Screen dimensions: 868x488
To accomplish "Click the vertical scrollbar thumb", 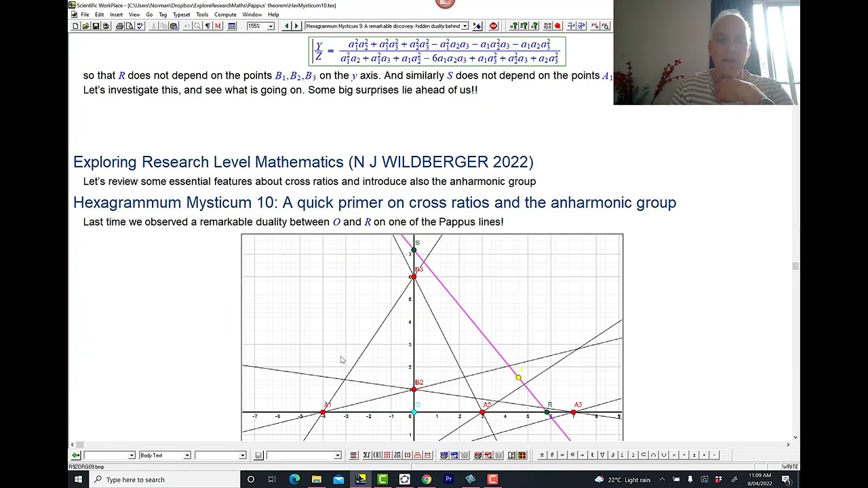I will tap(795, 266).
